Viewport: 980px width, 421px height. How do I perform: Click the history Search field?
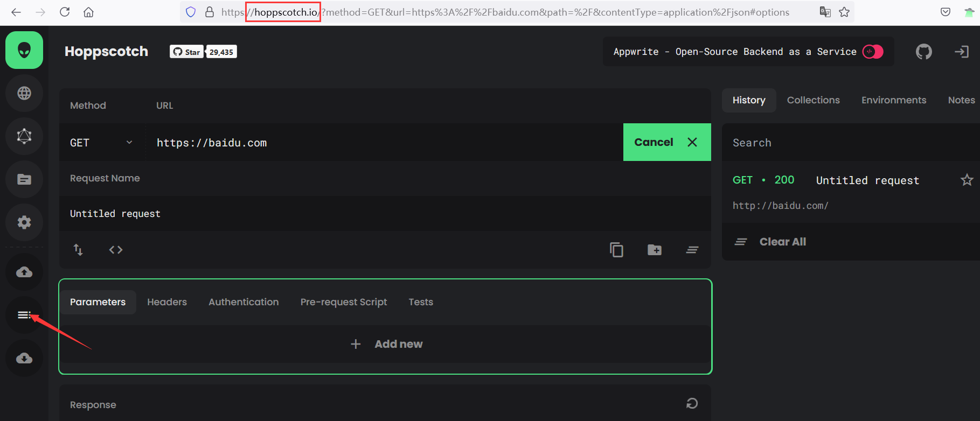pyautogui.click(x=851, y=143)
